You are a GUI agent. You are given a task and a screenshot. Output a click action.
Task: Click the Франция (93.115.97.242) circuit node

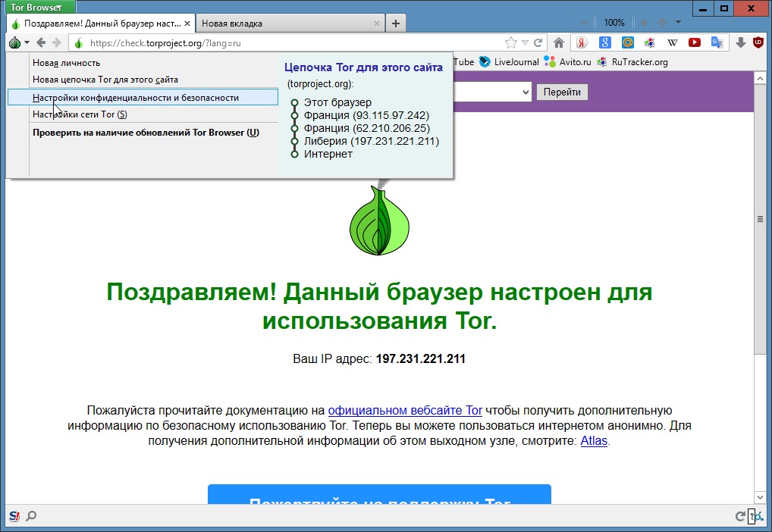(x=366, y=115)
